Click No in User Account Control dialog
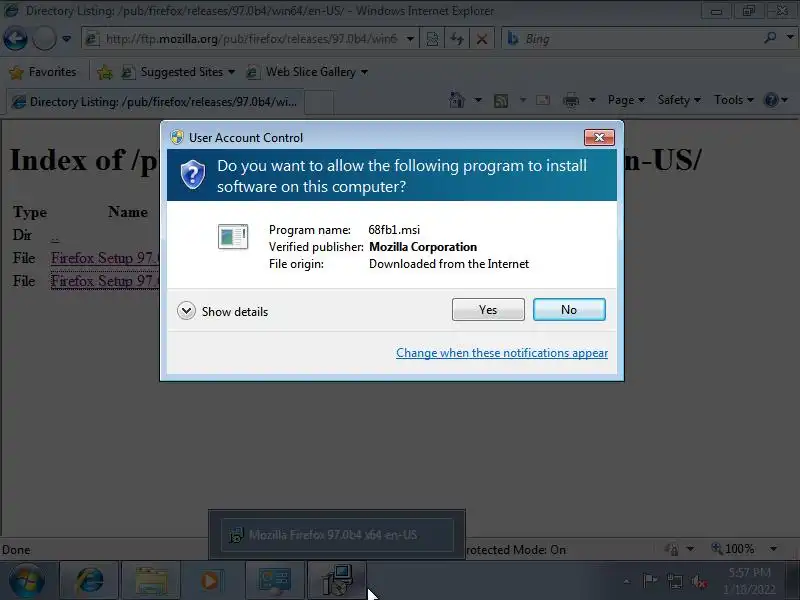This screenshot has width=800, height=600. point(569,310)
